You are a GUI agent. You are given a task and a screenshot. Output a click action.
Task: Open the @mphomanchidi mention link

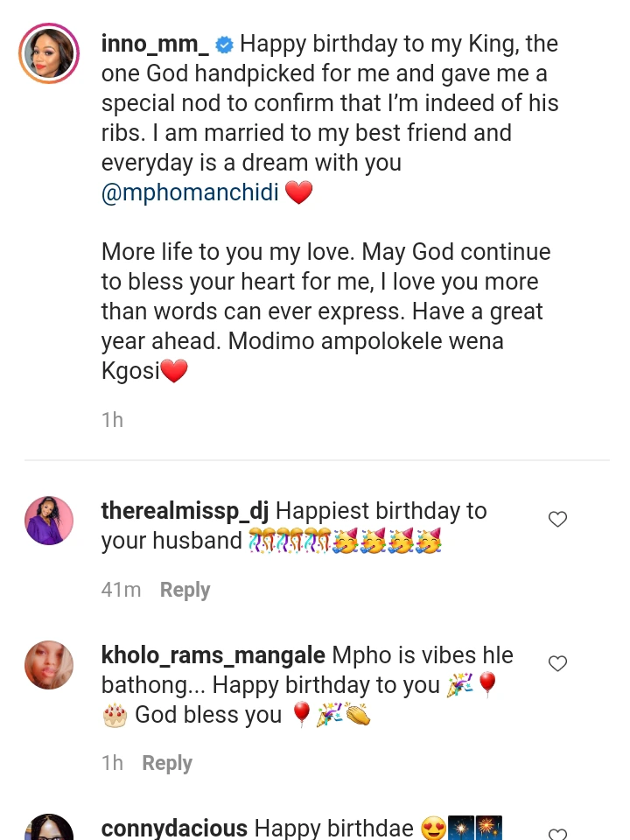click(190, 192)
